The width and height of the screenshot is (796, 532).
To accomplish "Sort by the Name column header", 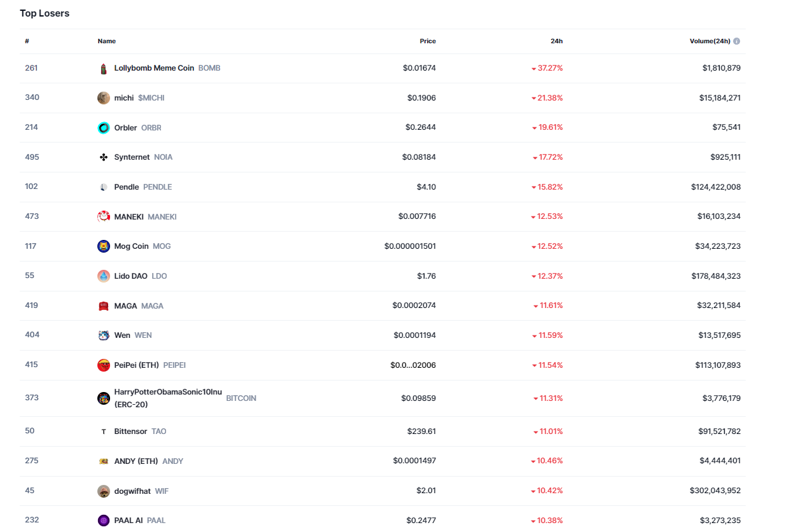I will pyautogui.click(x=106, y=41).
